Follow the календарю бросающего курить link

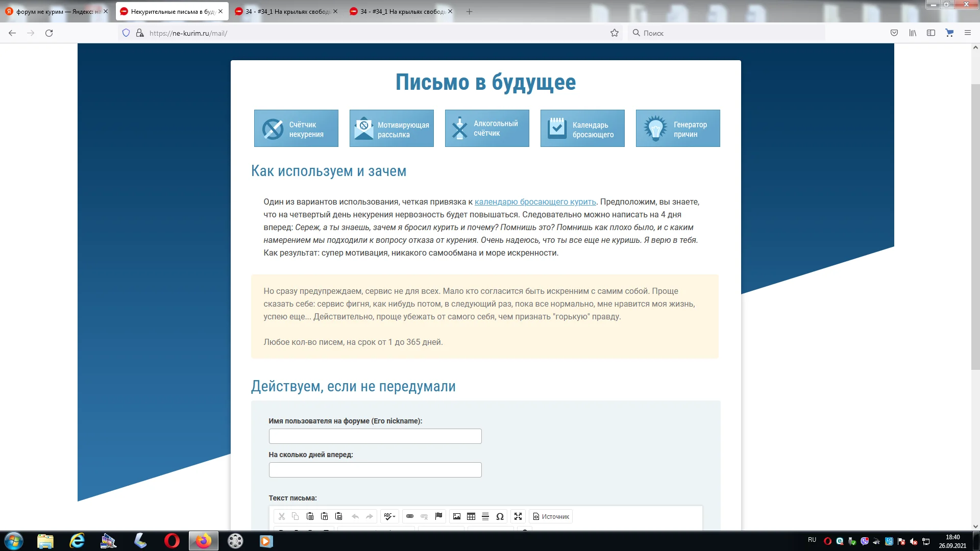coord(535,202)
